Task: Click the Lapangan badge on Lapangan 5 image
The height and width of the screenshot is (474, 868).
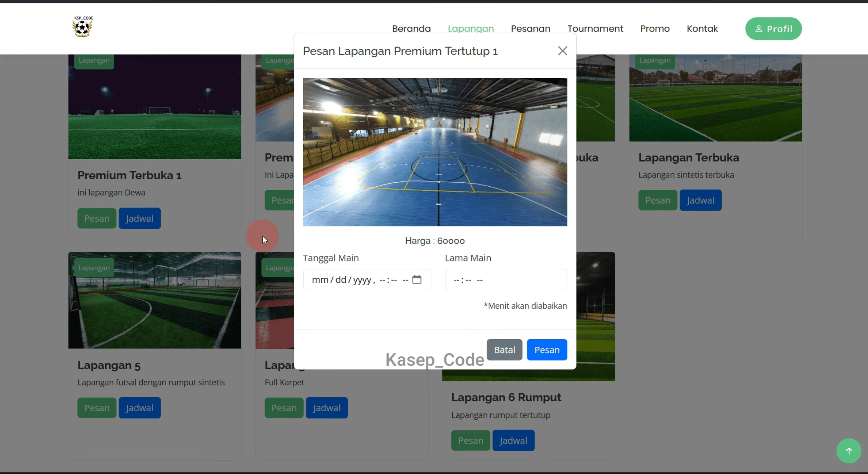Action: click(x=94, y=268)
